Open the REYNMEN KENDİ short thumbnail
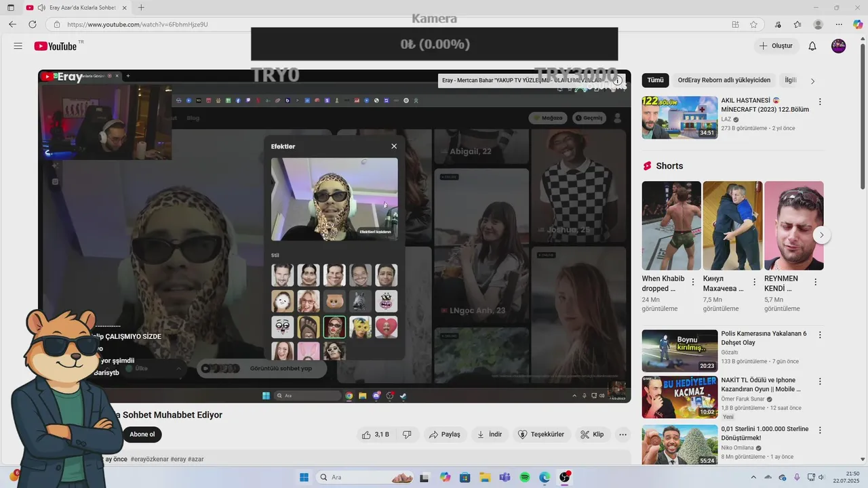Screen dimensions: 868x488 click(793, 226)
